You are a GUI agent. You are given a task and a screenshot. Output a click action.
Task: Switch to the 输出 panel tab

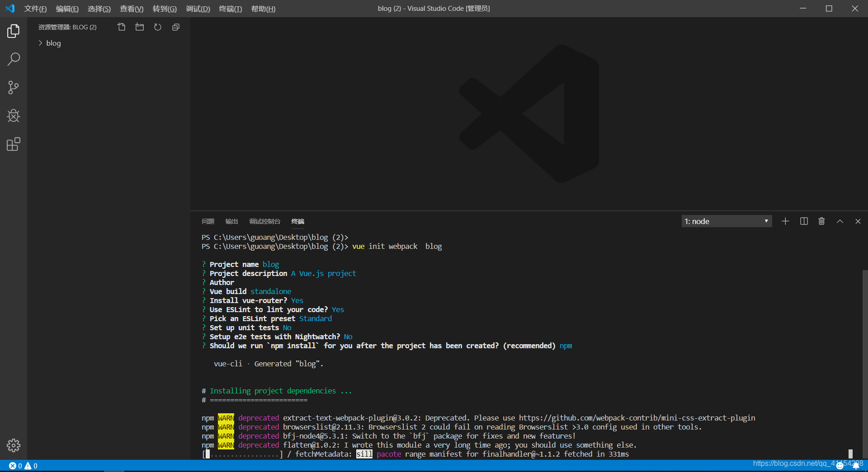231,221
